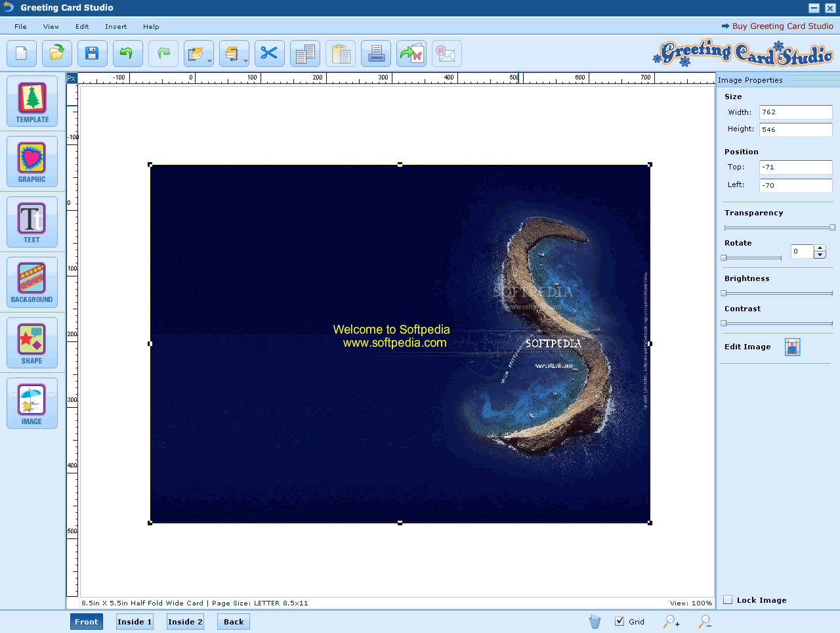This screenshot has height=633, width=840.
Task: Click the 'Page Size: LETTER 8.5x11' status text
Action: (260, 603)
